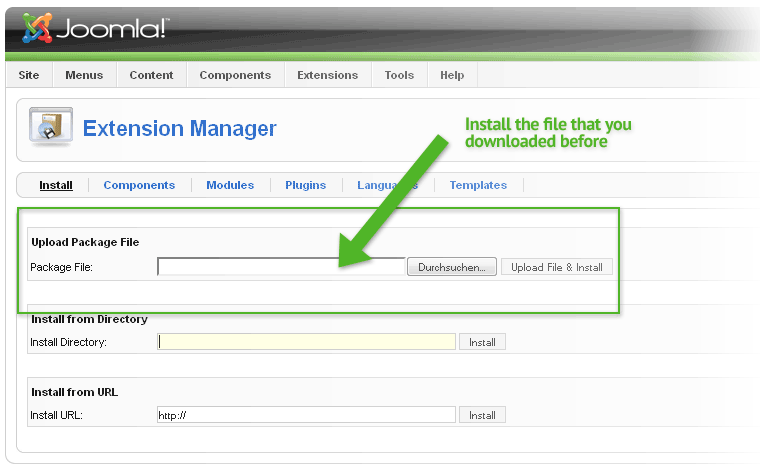
Task: Click the Package File: label
Action: click(62, 267)
